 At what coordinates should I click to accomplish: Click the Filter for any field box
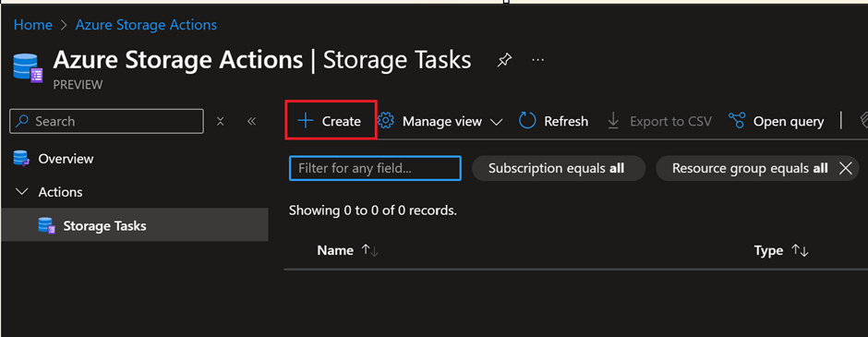coord(375,168)
